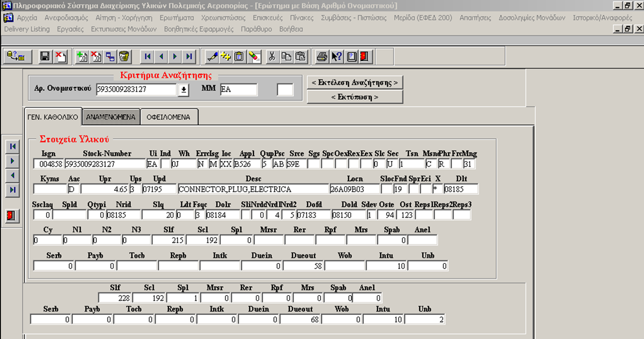
Task: Go to previous record in toolbar
Action: pos(161,56)
